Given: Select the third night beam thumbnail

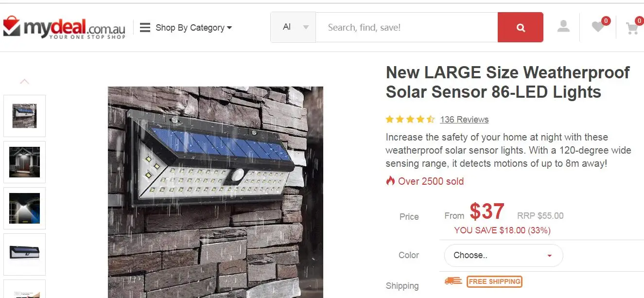Looking at the screenshot, I should click(24, 208).
